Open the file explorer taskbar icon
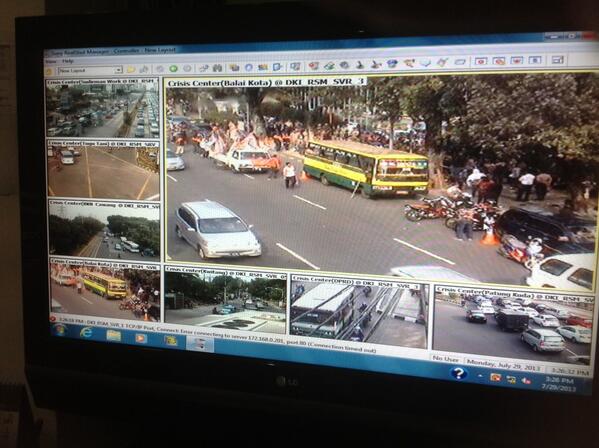This screenshot has height=448, width=599. click(x=114, y=335)
